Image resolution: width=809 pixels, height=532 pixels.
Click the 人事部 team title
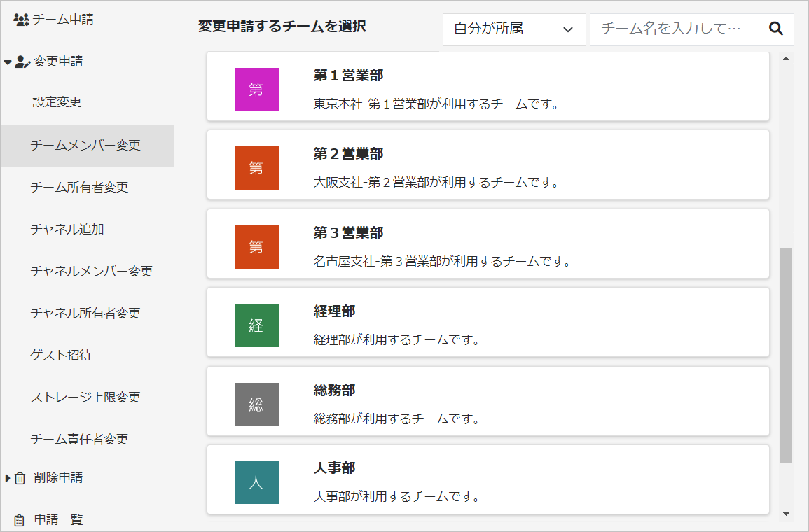[334, 468]
